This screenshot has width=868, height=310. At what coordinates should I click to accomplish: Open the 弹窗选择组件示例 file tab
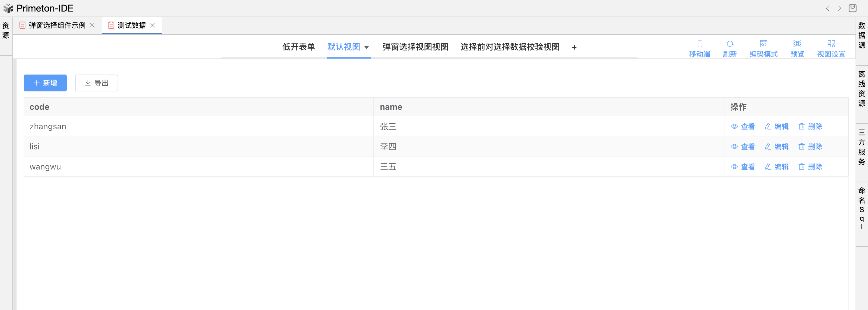[57, 25]
